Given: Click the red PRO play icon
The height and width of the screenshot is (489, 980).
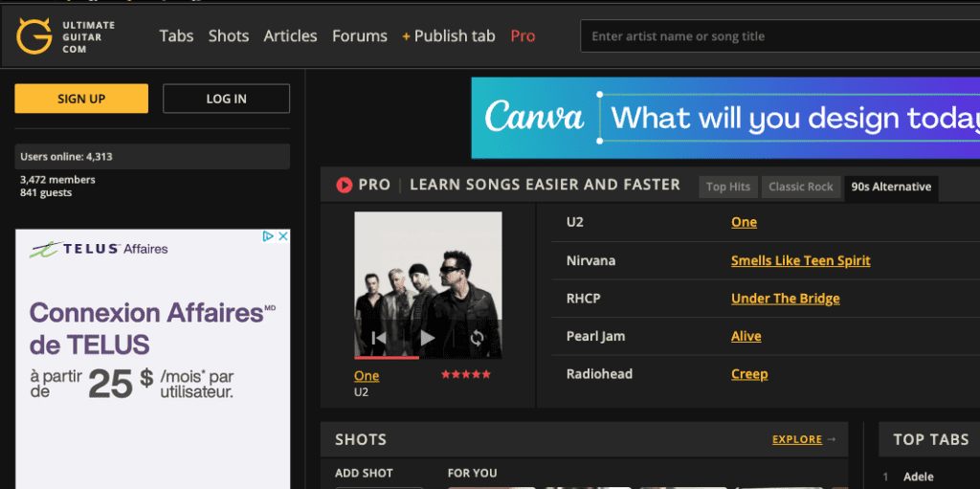Looking at the screenshot, I should point(344,185).
